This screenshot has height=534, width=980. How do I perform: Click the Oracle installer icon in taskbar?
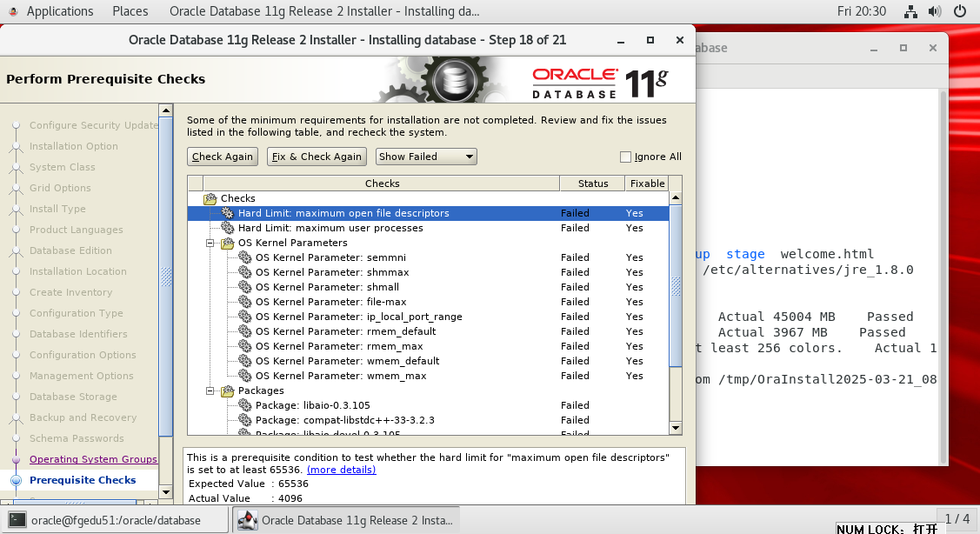pos(248,520)
